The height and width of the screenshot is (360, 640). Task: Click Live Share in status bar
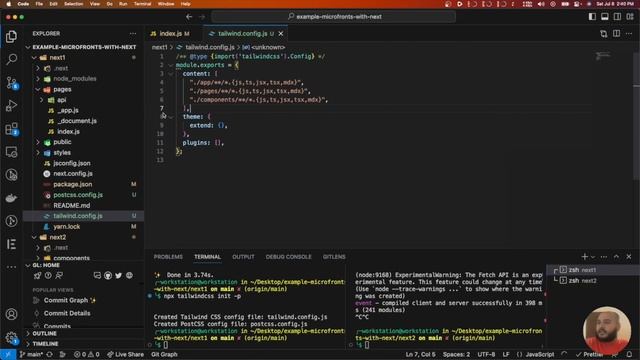(125, 354)
